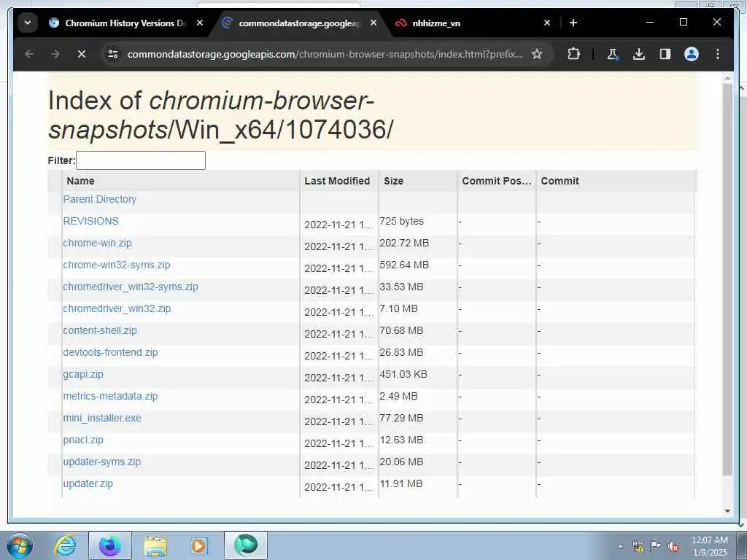The width and height of the screenshot is (747, 560).
Task: Open Firefox from the taskbar
Action: tap(110, 545)
